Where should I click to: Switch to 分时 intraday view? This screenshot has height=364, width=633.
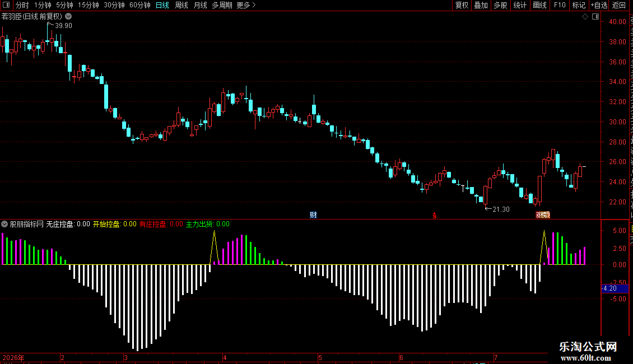(22, 5)
